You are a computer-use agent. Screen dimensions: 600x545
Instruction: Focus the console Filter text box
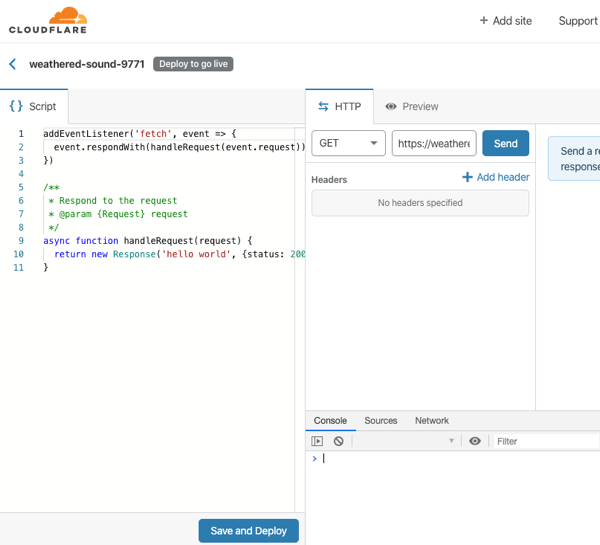click(x=545, y=441)
